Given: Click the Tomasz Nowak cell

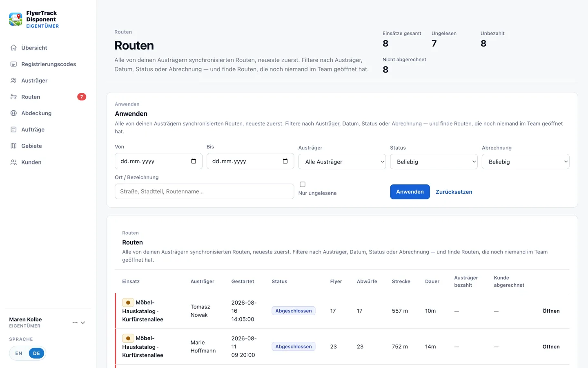Looking at the screenshot, I should [200, 311].
